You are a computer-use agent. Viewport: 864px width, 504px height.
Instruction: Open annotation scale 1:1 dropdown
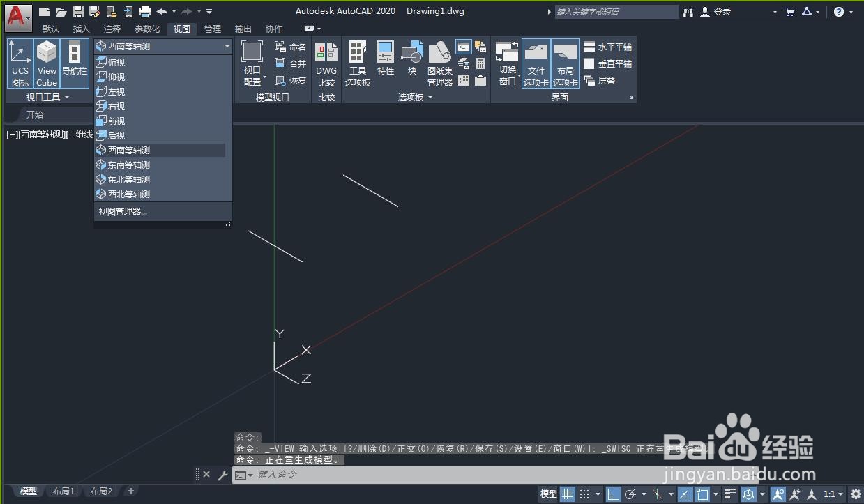coord(833,494)
